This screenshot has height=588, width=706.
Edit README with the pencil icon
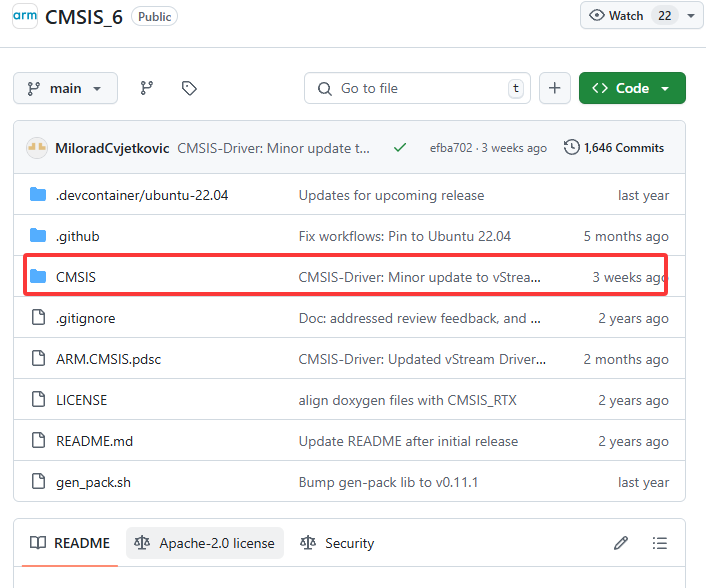[x=620, y=543]
